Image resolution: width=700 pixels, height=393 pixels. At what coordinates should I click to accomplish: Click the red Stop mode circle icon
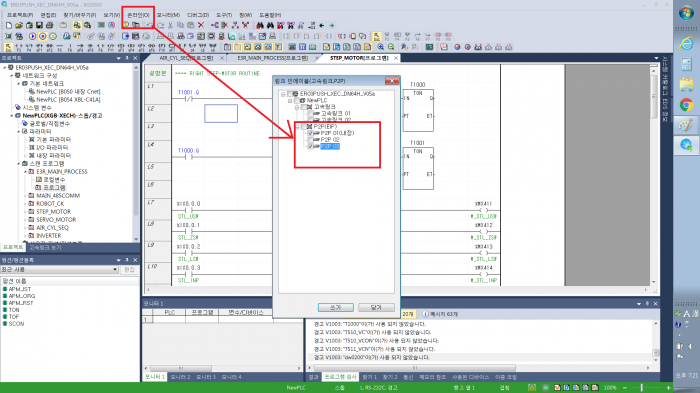[43, 36]
